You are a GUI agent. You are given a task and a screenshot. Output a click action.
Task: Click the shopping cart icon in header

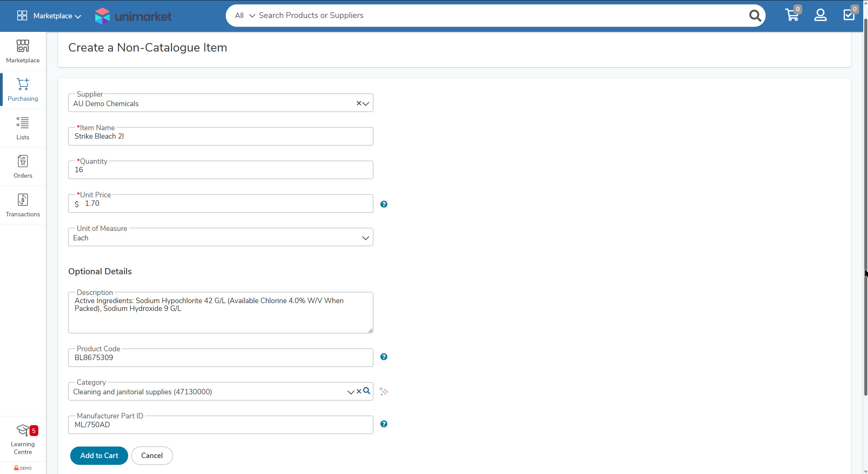[791, 15]
